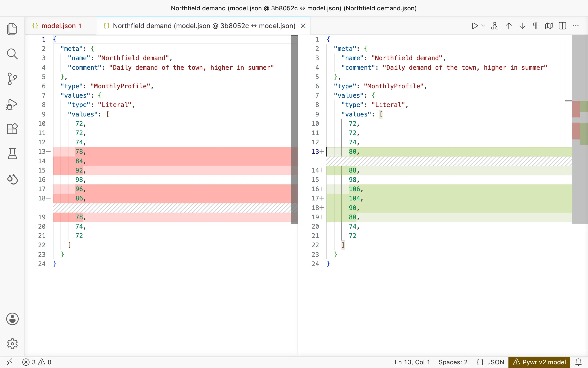Click the "MonthlyProfile" string in left pane

click(x=120, y=86)
